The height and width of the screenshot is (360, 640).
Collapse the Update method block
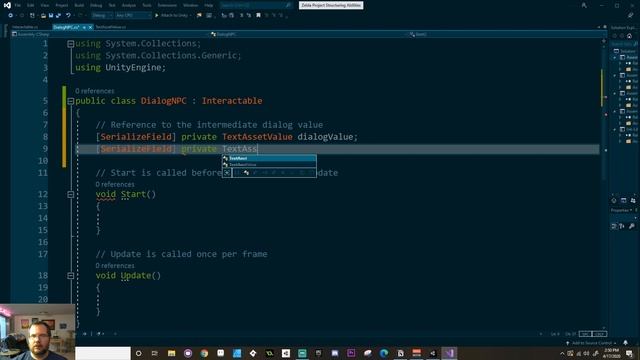[71, 276]
